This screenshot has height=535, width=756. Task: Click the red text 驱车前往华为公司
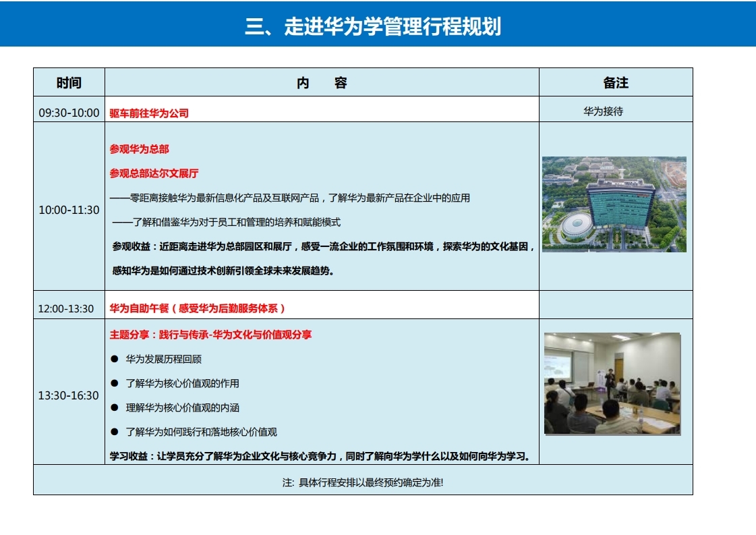click(x=149, y=113)
